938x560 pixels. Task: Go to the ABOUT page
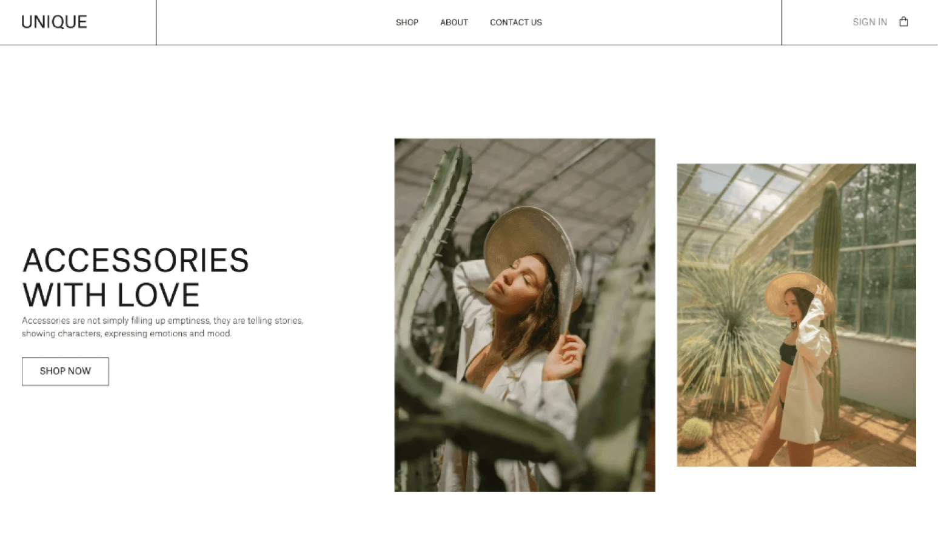(x=454, y=22)
